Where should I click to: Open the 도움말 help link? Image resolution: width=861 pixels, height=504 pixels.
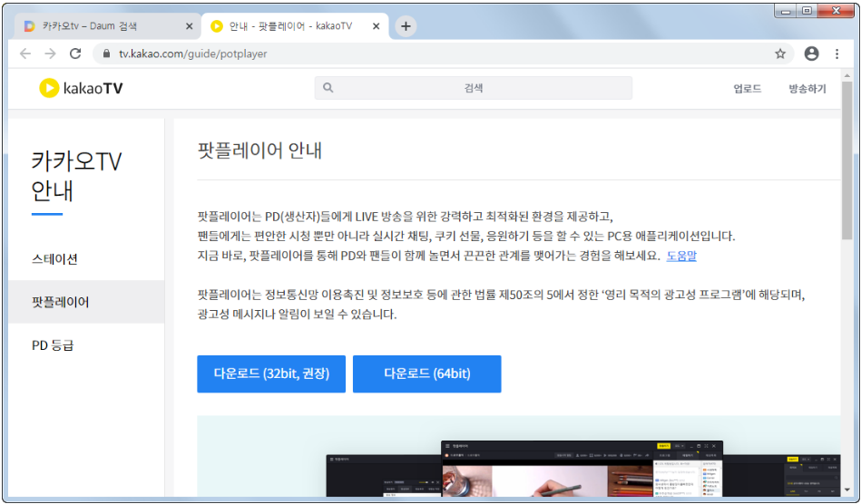[x=681, y=256]
